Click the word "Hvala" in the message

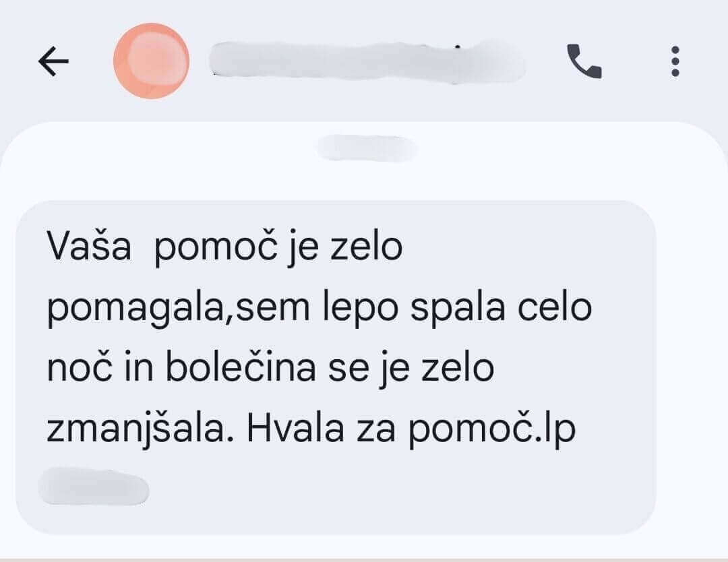click(295, 429)
